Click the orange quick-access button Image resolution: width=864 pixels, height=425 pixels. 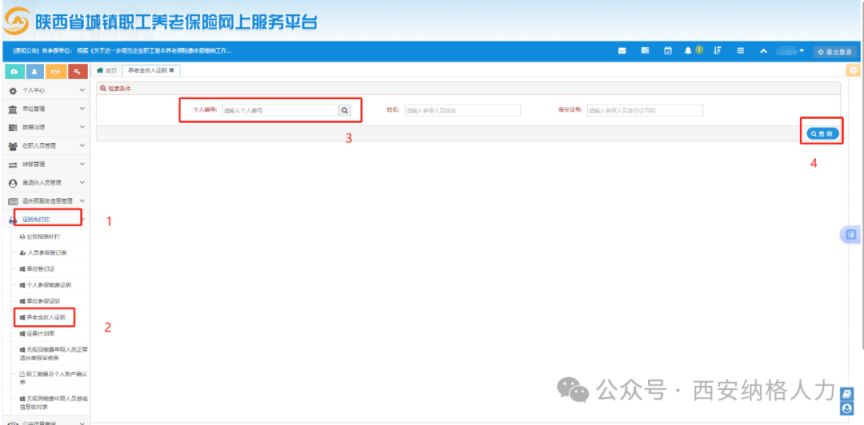[56, 72]
